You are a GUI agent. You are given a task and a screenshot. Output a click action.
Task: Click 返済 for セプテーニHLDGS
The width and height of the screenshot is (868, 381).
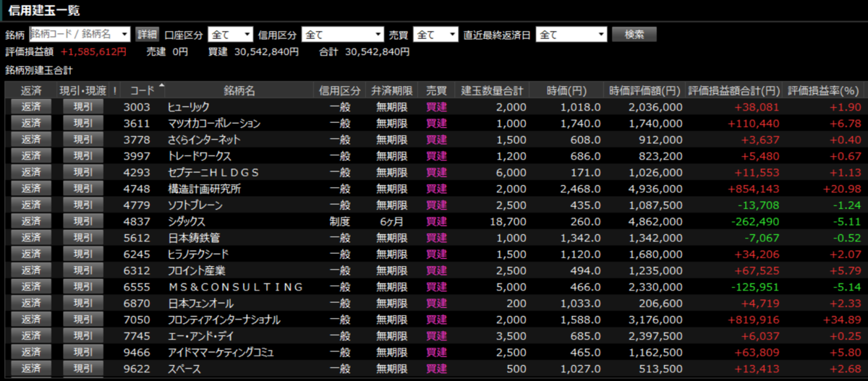tap(31, 172)
